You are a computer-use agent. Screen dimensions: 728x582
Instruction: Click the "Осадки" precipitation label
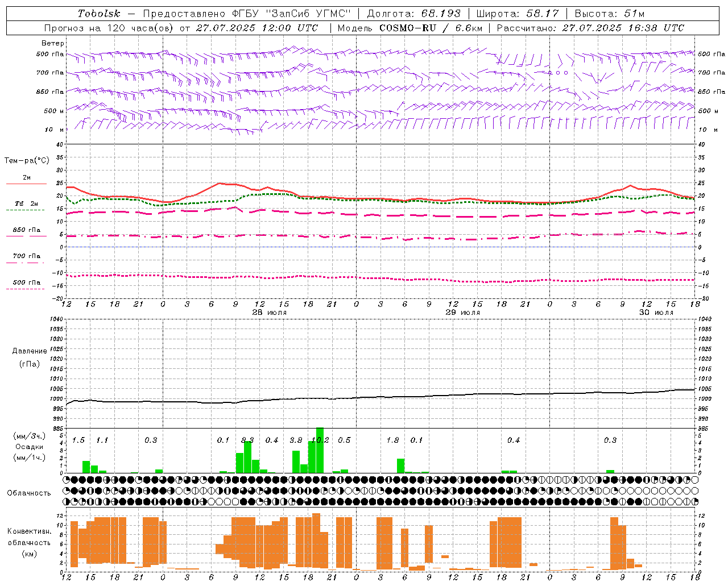(29, 447)
